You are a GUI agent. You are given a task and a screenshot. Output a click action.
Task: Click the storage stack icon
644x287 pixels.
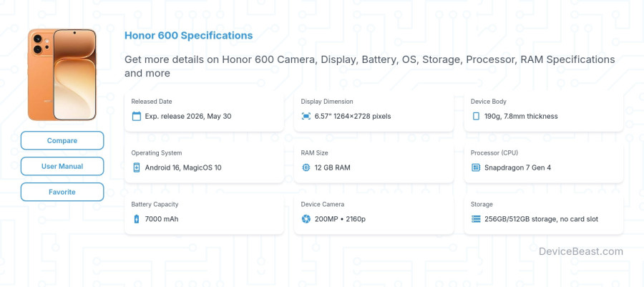(476, 219)
